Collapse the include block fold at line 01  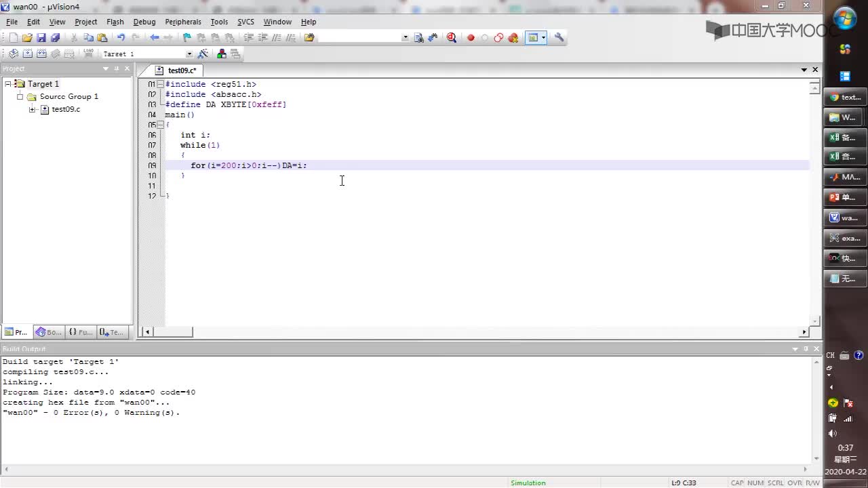pyautogui.click(x=161, y=84)
